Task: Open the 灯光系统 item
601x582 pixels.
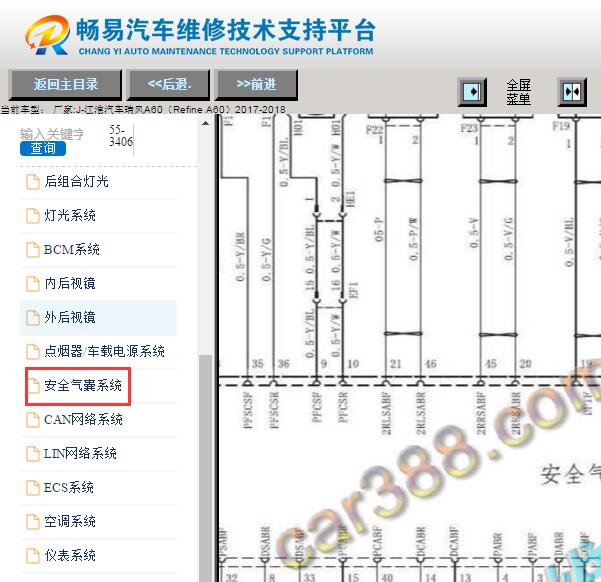Action: [x=99, y=215]
